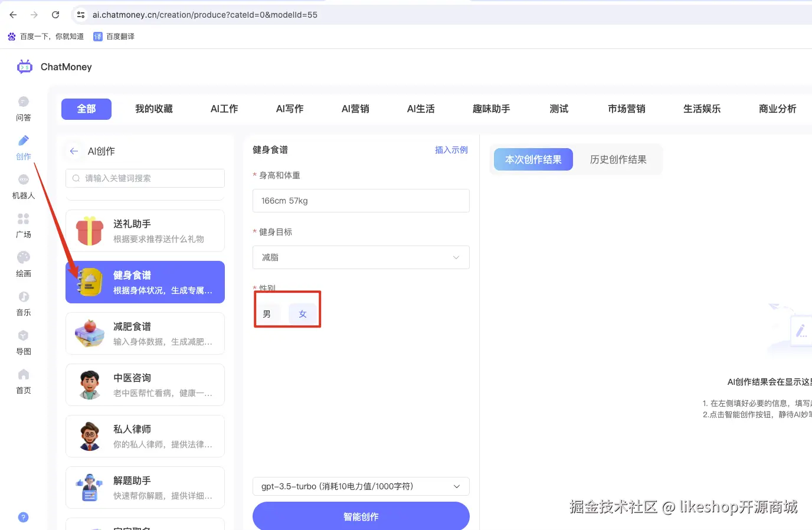This screenshot has width=812, height=530.
Task: Click the 智能创作 button
Action: [x=361, y=516]
